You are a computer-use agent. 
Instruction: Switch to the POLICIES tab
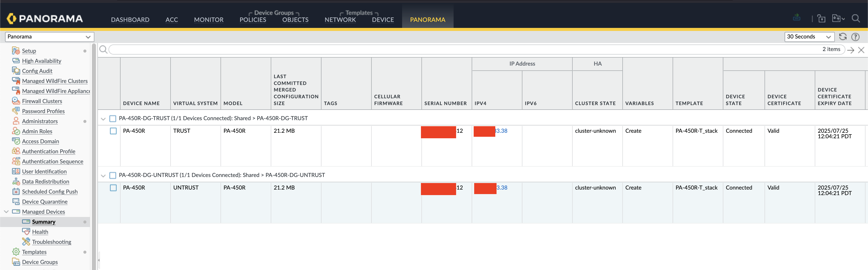tap(253, 20)
